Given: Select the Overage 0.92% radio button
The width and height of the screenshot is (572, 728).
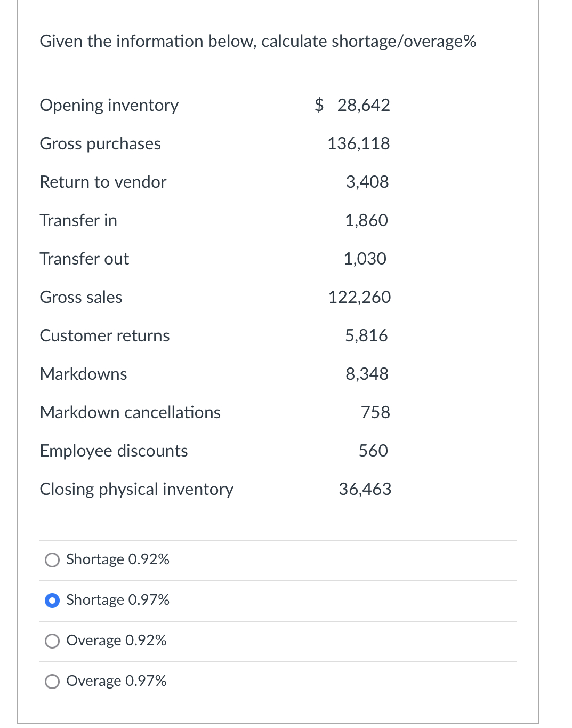Looking at the screenshot, I should pos(52,641).
